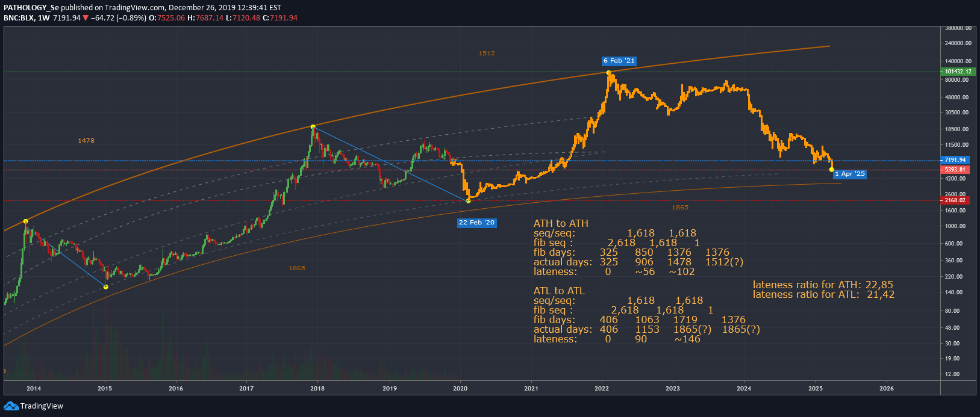Select the yellow marker beside the 1 Apr '25 label
Viewport: 980px width, 417px height.
click(x=832, y=170)
